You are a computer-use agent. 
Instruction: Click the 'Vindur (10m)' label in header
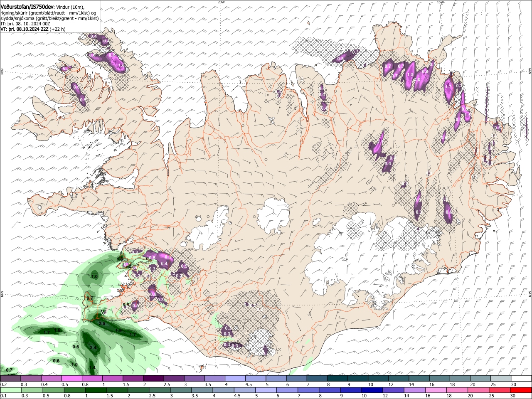coord(70,7)
